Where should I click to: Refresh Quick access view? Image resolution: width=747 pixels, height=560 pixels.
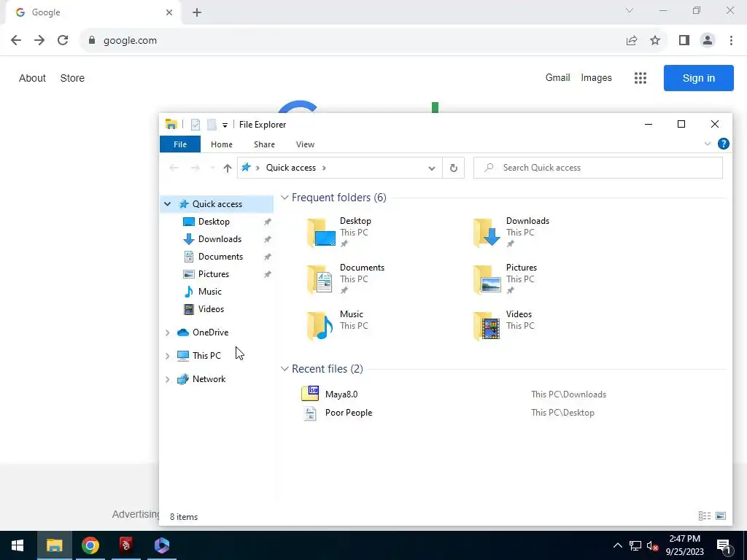pyautogui.click(x=454, y=168)
